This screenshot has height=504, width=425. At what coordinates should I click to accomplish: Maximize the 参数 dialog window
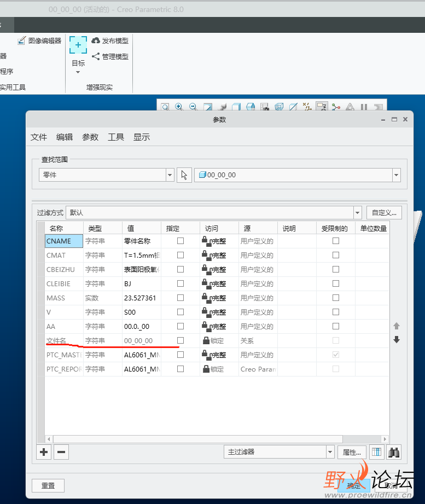pyautogui.click(x=394, y=119)
